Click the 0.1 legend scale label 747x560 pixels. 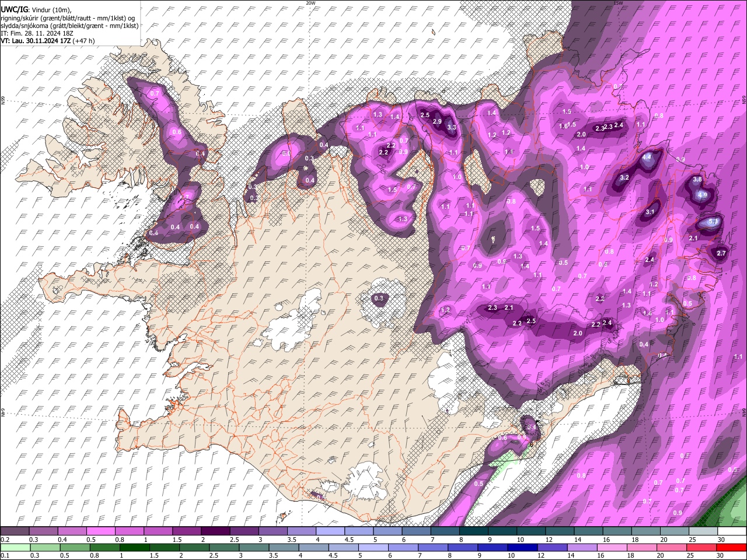(4, 556)
